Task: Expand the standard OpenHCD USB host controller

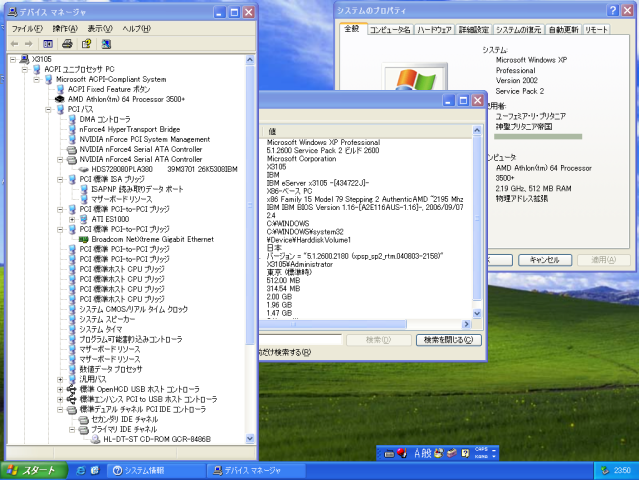Action: tap(60, 389)
